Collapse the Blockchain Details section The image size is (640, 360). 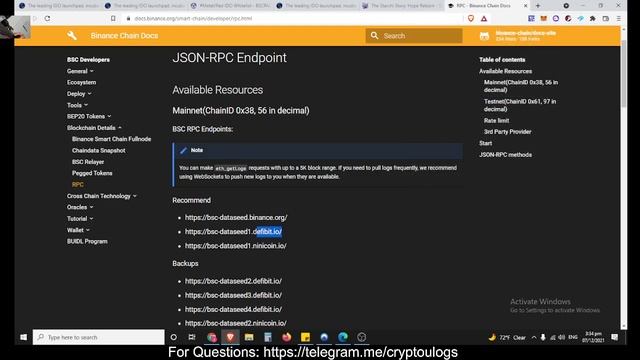94,128
